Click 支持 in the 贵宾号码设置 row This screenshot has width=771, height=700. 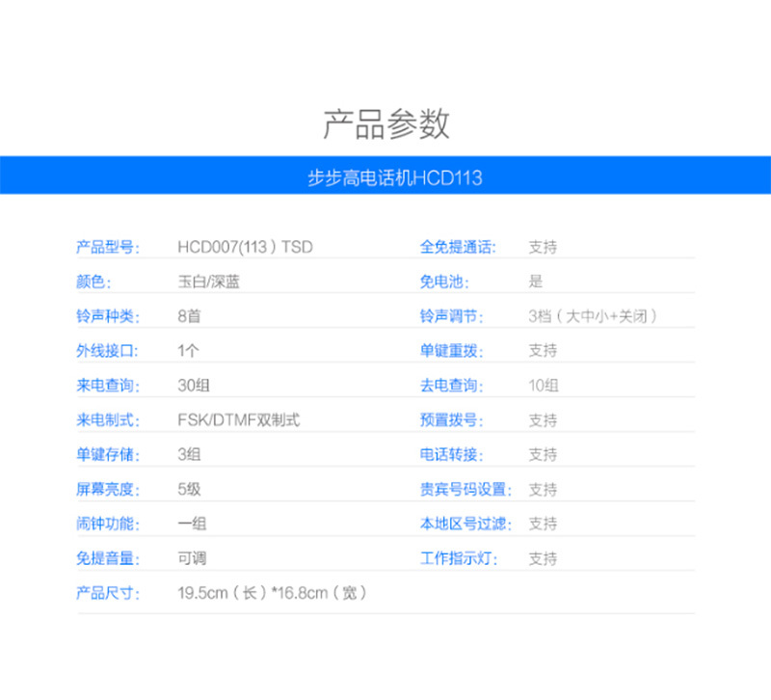tap(543, 490)
